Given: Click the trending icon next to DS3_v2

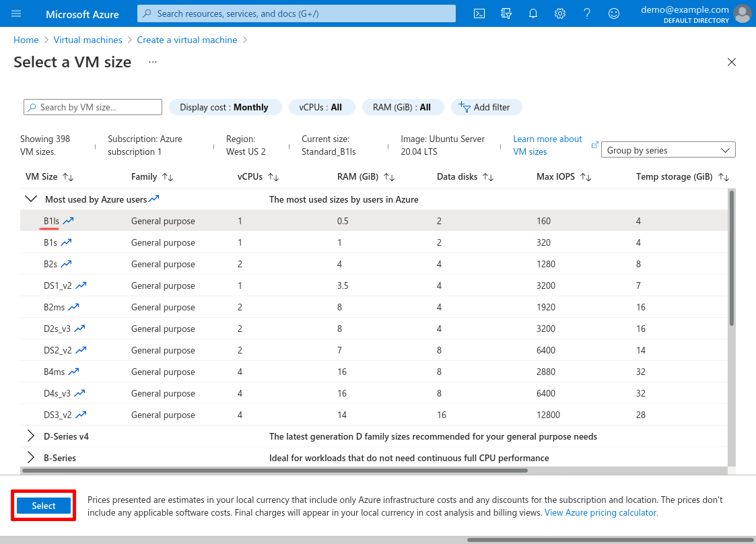Looking at the screenshot, I should pyautogui.click(x=81, y=415).
